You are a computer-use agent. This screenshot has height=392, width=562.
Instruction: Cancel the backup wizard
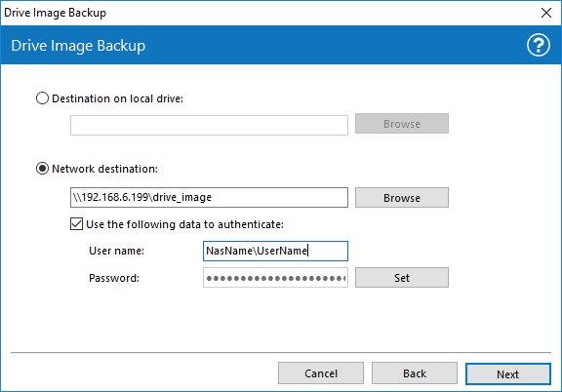click(x=321, y=373)
